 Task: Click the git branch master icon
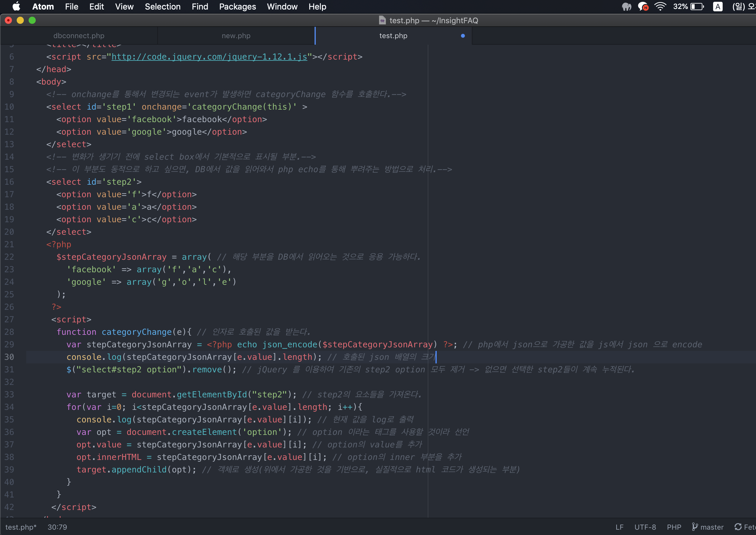pos(695,527)
